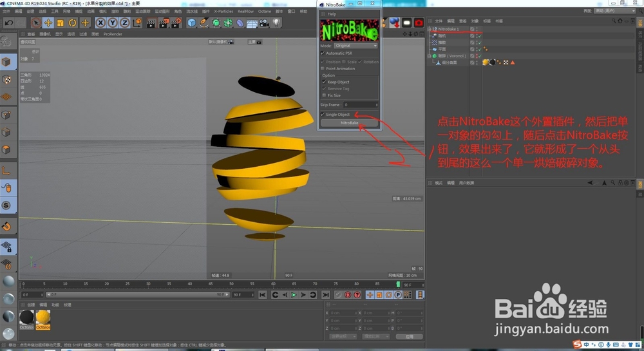Select the green timeline playhead at frame 90
The width and height of the screenshot is (644, 351).
pyautogui.click(x=398, y=285)
